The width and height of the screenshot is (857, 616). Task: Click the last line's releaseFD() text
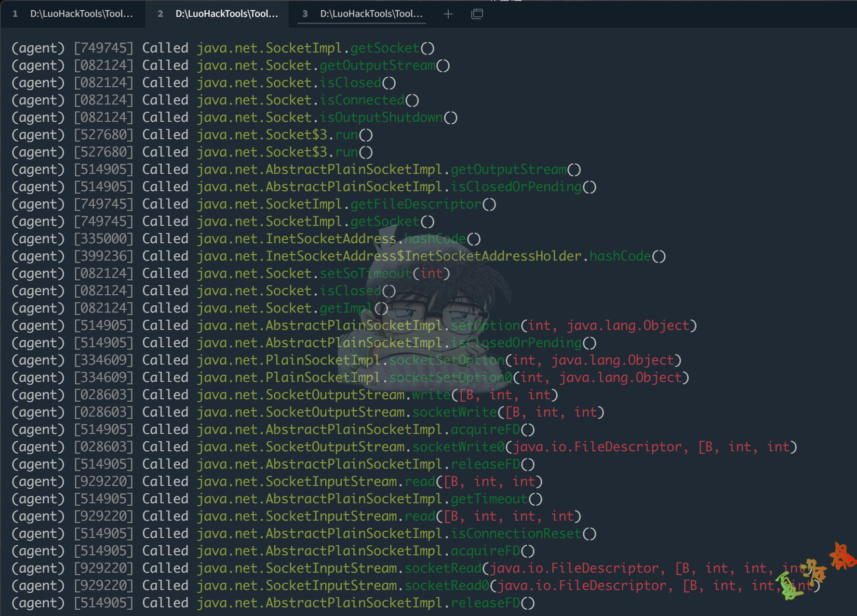(x=492, y=603)
